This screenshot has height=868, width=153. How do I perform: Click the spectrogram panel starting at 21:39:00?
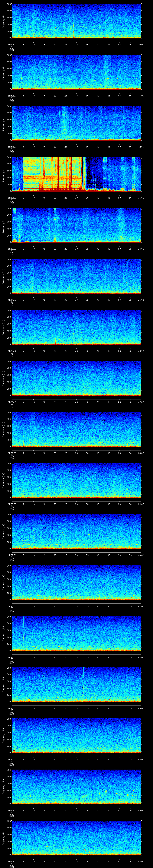pyautogui.click(x=76, y=531)
